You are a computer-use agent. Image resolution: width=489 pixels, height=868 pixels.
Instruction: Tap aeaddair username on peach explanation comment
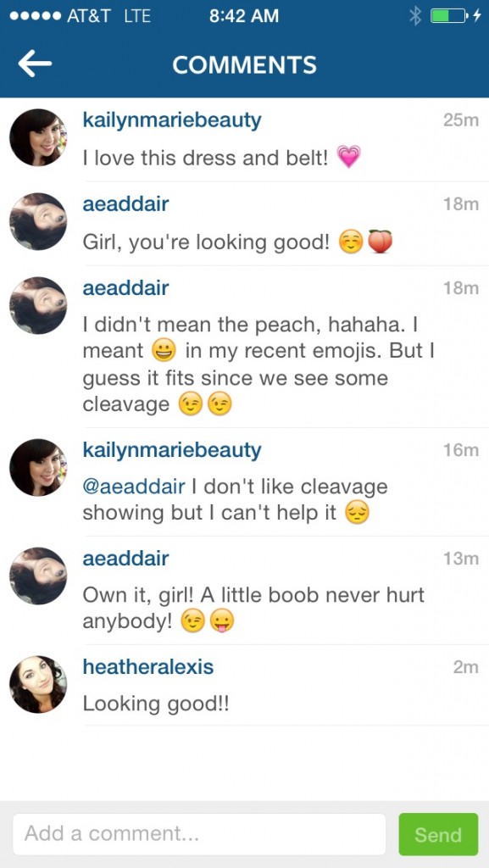125,288
